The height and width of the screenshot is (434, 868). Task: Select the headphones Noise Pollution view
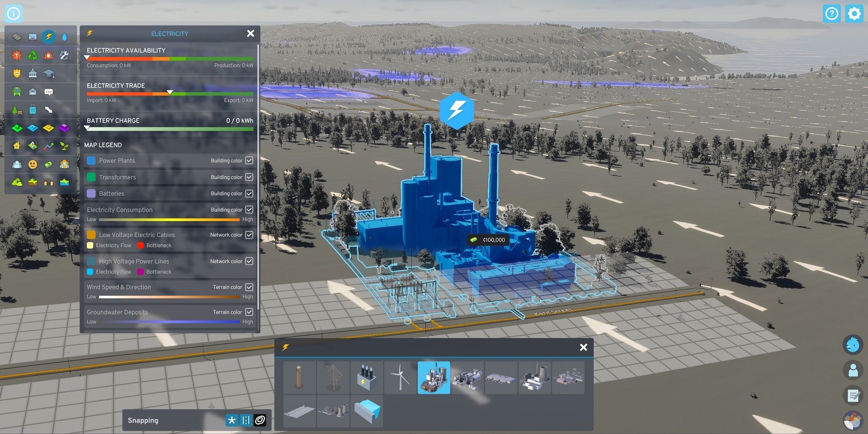pyautogui.click(x=48, y=183)
